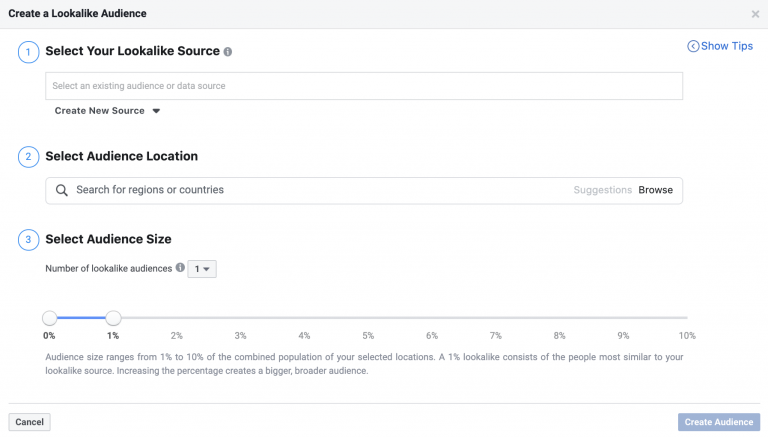Click the Show Tips arrow icon
The image size is (768, 438).
[x=693, y=46]
